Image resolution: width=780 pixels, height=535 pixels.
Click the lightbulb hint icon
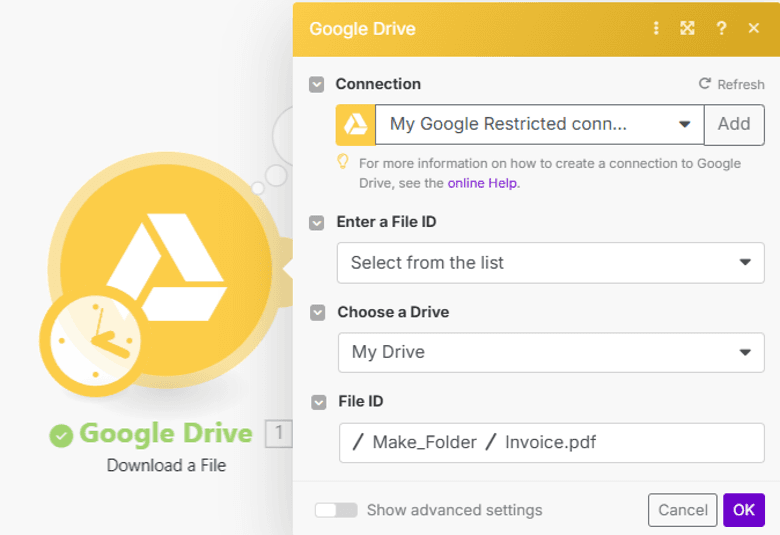[x=343, y=162]
